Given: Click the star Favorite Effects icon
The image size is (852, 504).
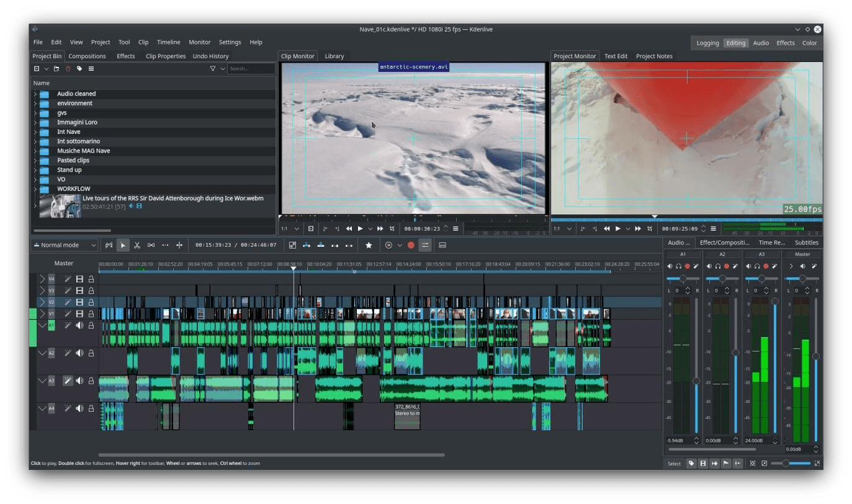Looking at the screenshot, I should (369, 245).
